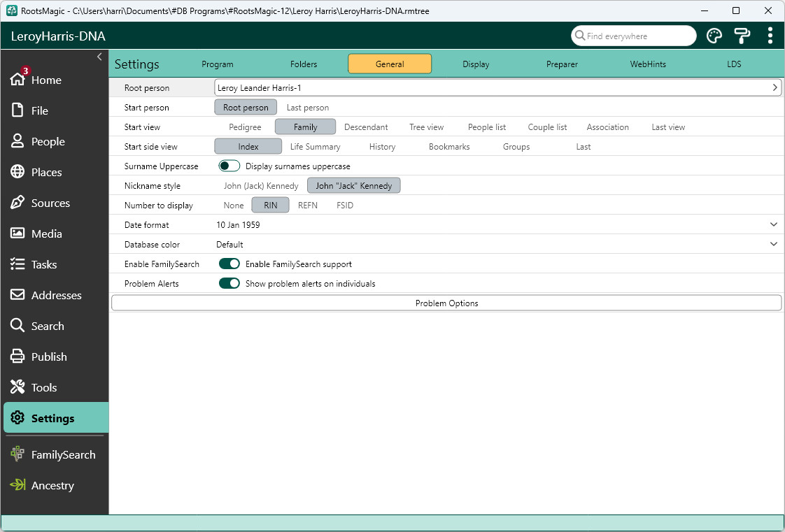This screenshot has width=785, height=532.
Task: Turn off Enable FamilySearch support switch
Action: tap(229, 264)
